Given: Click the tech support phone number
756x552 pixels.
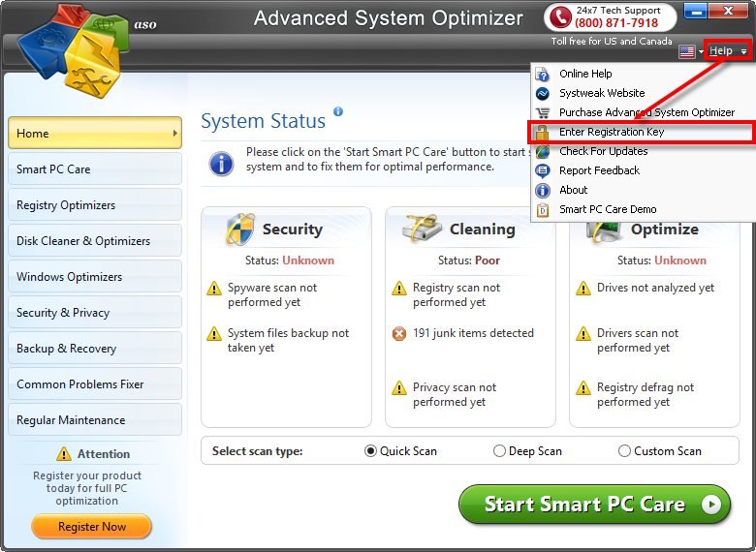Looking at the screenshot, I should click(x=616, y=22).
